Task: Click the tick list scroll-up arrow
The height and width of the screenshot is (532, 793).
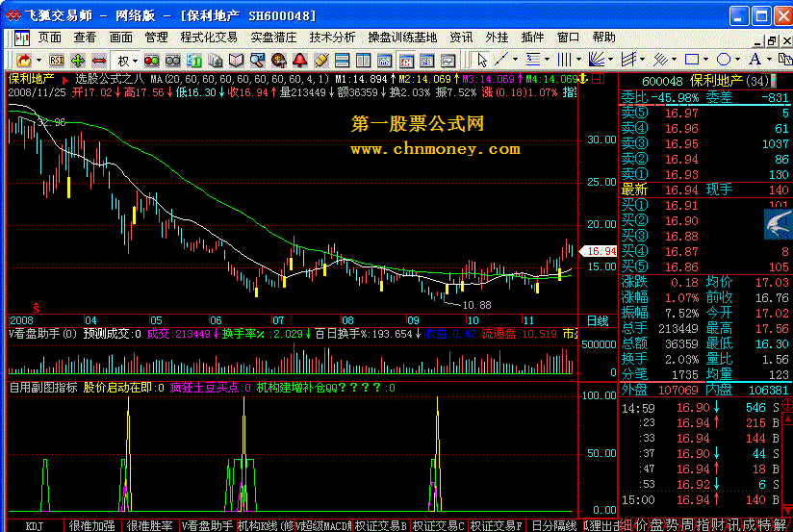Action: tap(787, 418)
